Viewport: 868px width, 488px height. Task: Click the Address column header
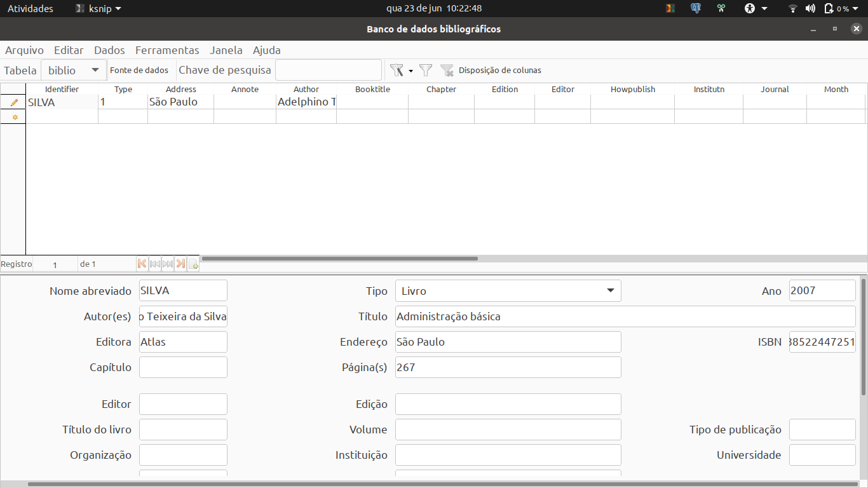click(181, 89)
